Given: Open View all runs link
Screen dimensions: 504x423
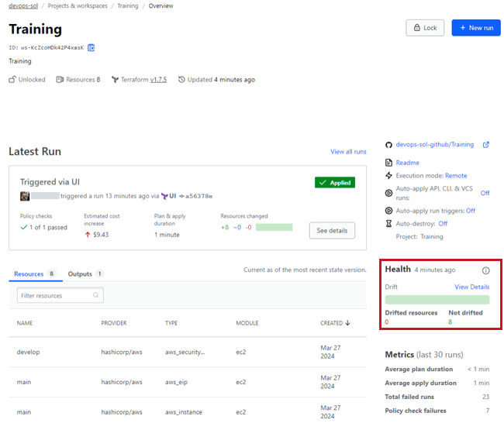Looking at the screenshot, I should click(x=348, y=152).
